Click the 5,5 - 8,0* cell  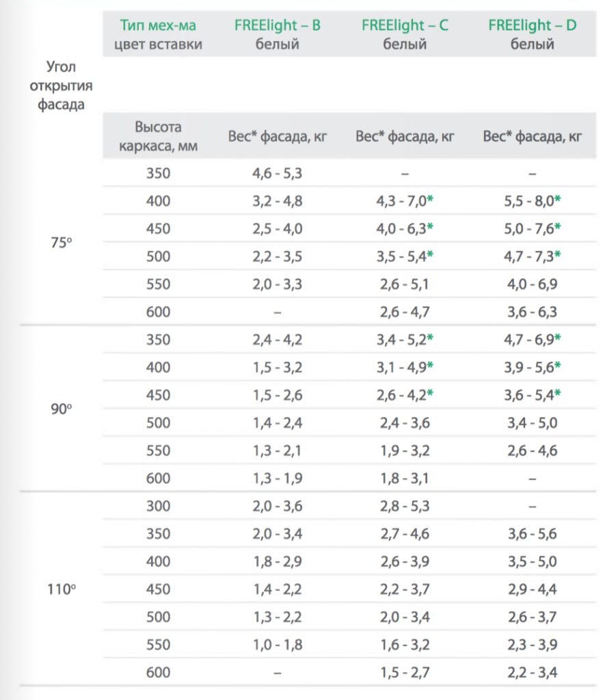tap(532, 201)
